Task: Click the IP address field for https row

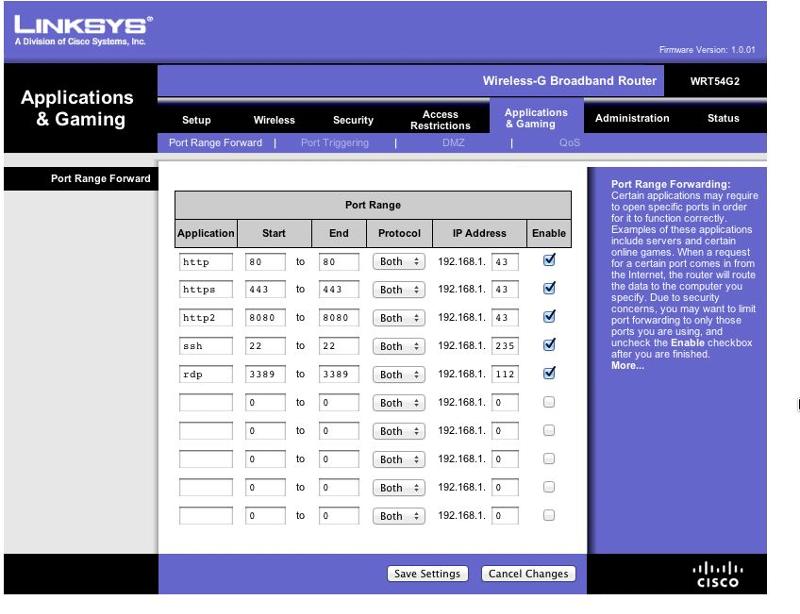Action: [x=505, y=290]
